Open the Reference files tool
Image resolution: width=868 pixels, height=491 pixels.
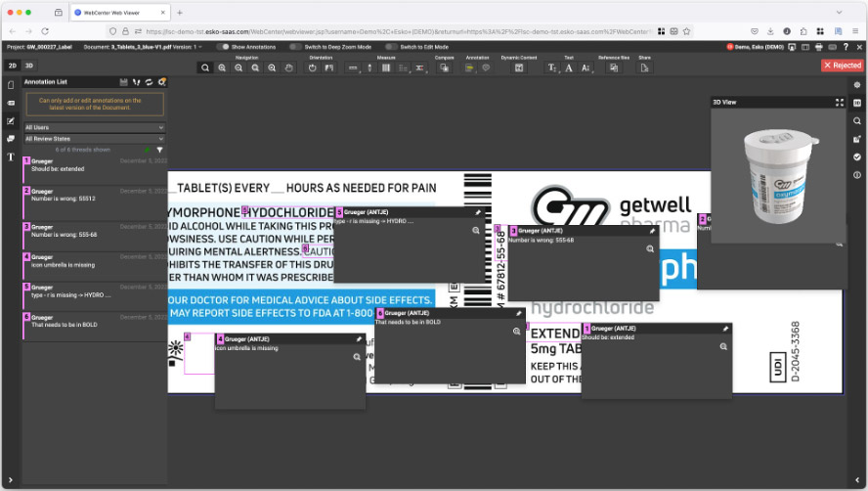(614, 68)
